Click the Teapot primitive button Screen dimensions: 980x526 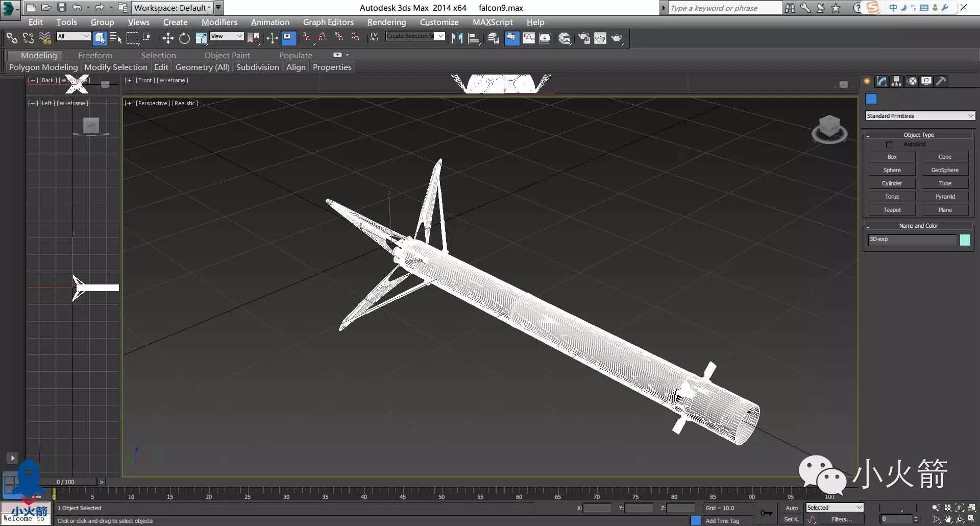click(892, 210)
